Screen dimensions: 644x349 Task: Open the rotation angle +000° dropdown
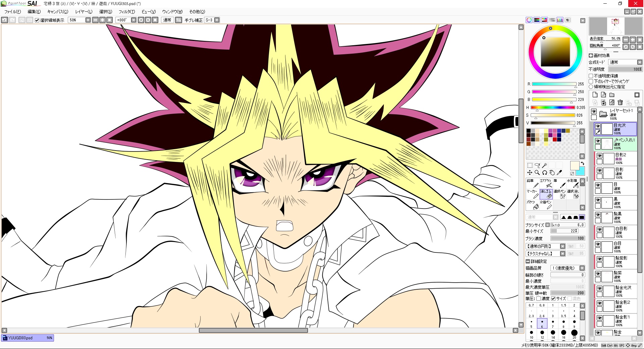pos(133,20)
